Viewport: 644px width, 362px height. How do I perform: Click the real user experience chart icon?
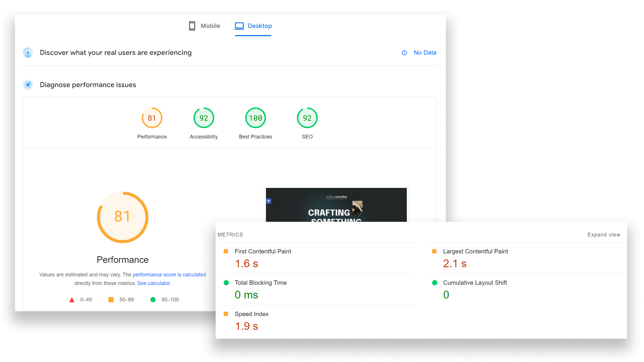[x=28, y=53]
